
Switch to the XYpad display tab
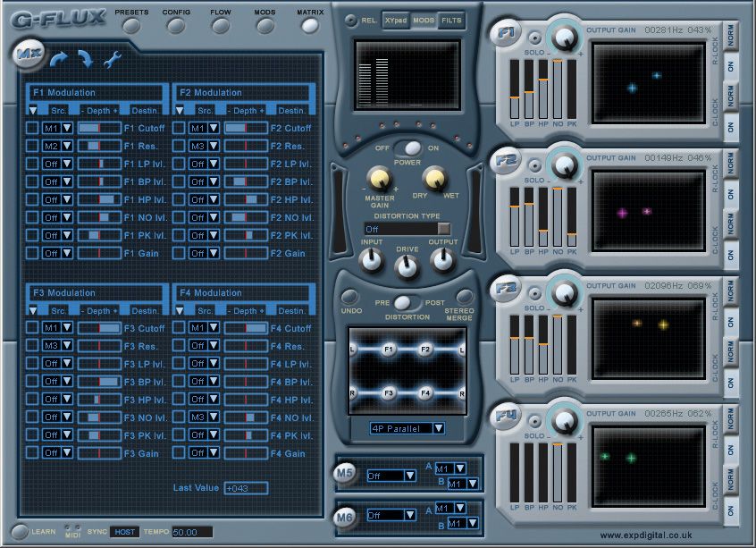click(396, 21)
